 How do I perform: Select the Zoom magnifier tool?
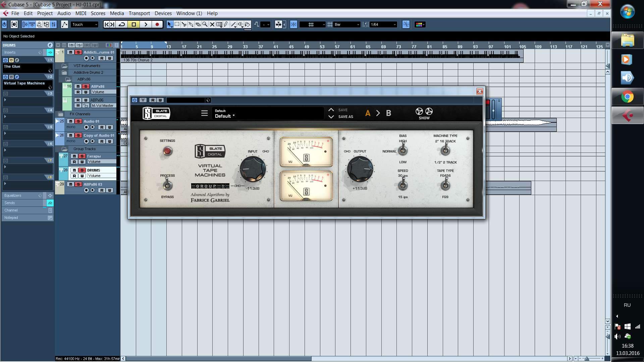(x=205, y=24)
